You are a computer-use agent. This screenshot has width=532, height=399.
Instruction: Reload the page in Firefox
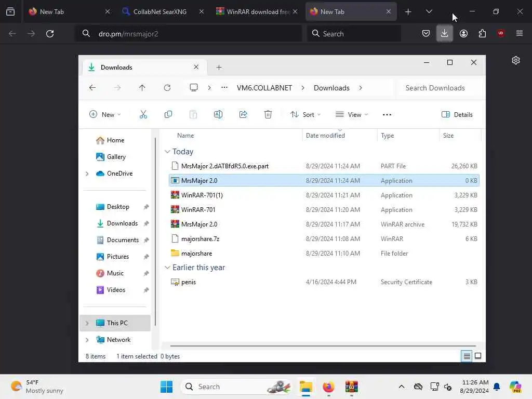click(x=50, y=34)
